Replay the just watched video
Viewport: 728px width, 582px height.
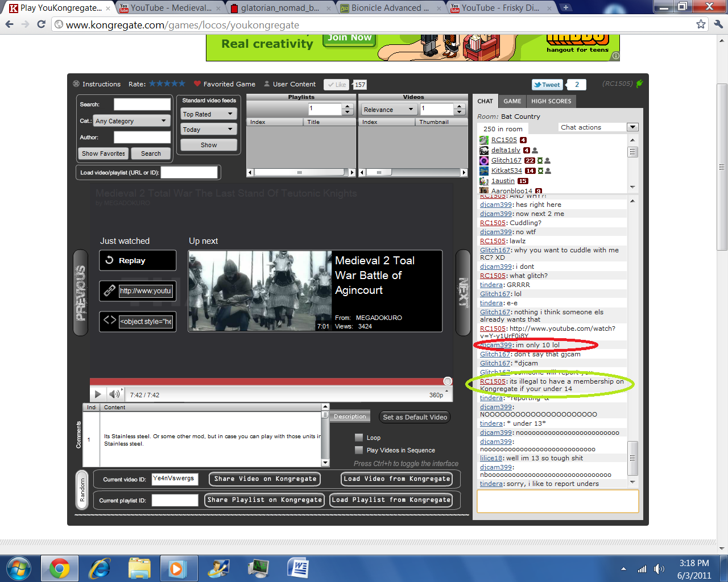click(138, 260)
